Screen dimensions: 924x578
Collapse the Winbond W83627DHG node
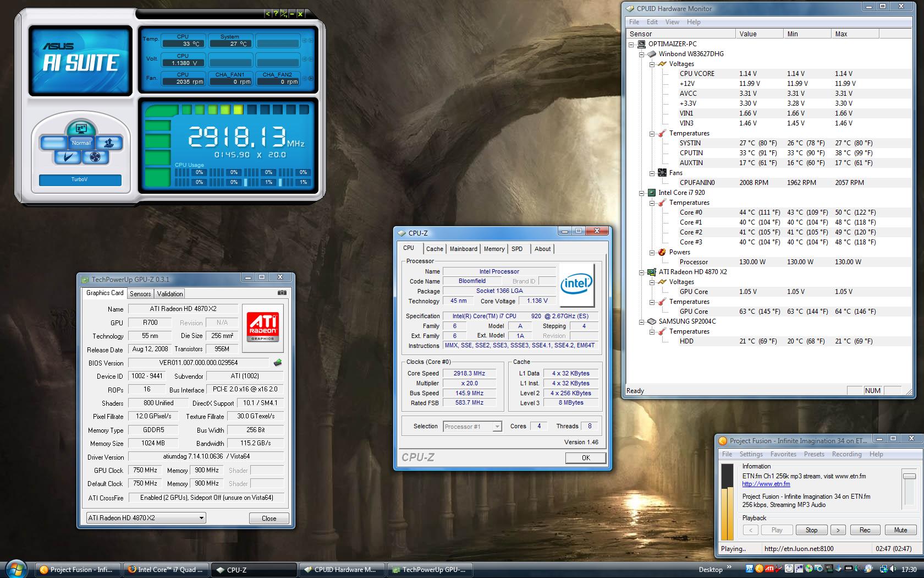641,54
